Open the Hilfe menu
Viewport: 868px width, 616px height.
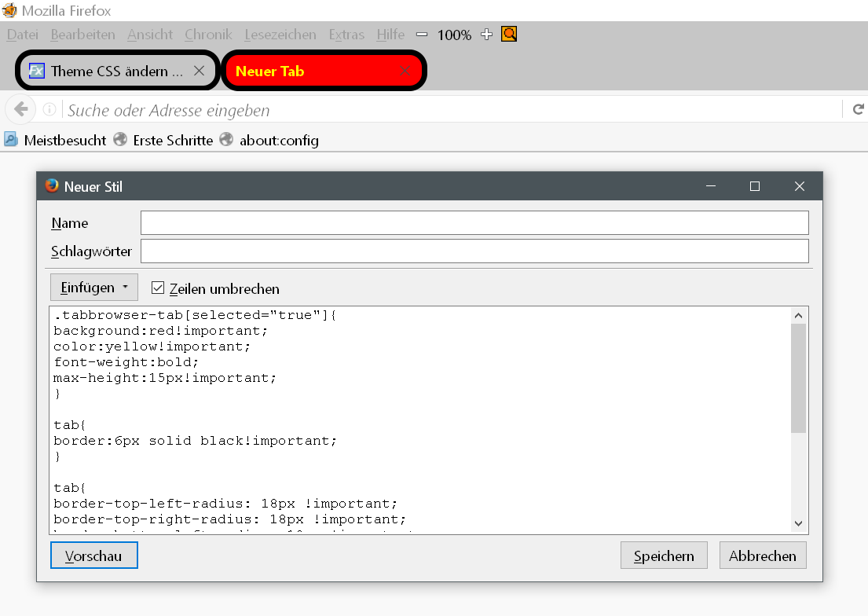(x=391, y=35)
